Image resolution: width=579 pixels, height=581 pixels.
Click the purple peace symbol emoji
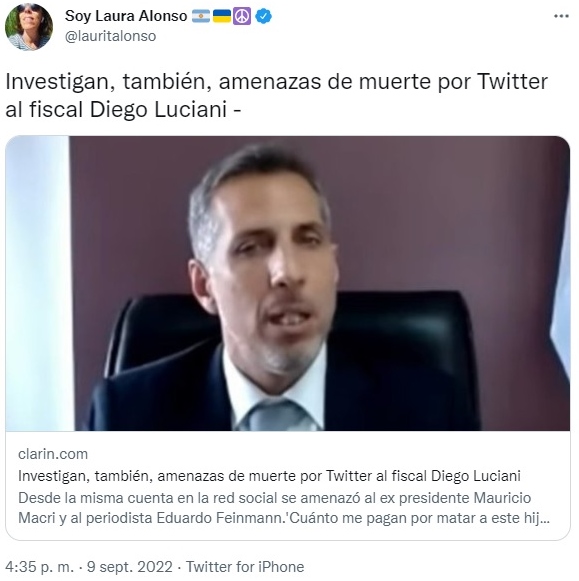coord(242,16)
